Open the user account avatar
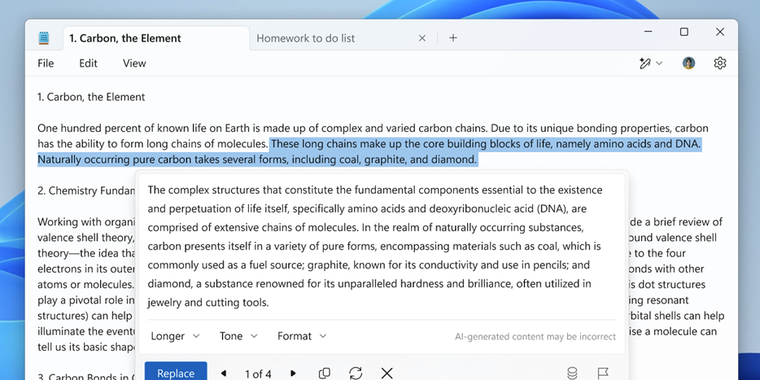The height and width of the screenshot is (380, 760). (689, 63)
